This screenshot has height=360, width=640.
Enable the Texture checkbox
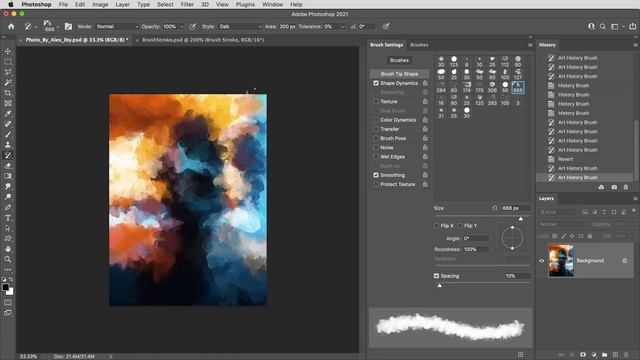pyautogui.click(x=376, y=102)
